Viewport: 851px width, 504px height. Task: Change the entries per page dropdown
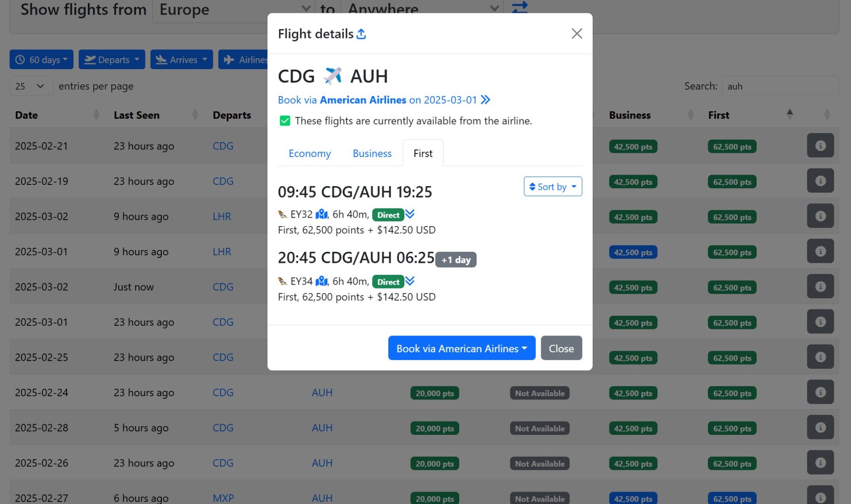31,86
